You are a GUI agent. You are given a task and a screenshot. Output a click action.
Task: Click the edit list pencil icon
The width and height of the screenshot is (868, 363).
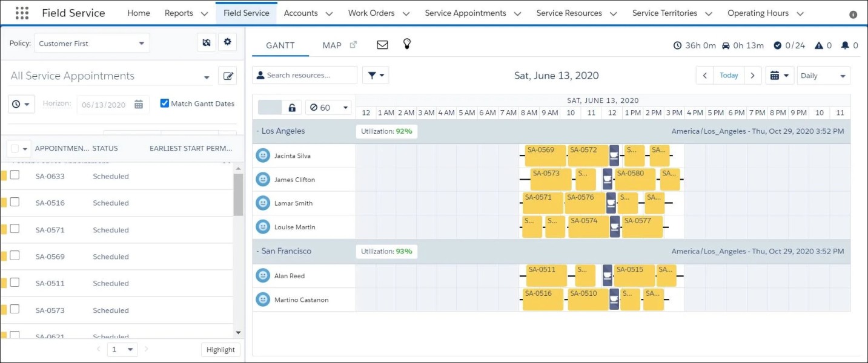coord(228,76)
